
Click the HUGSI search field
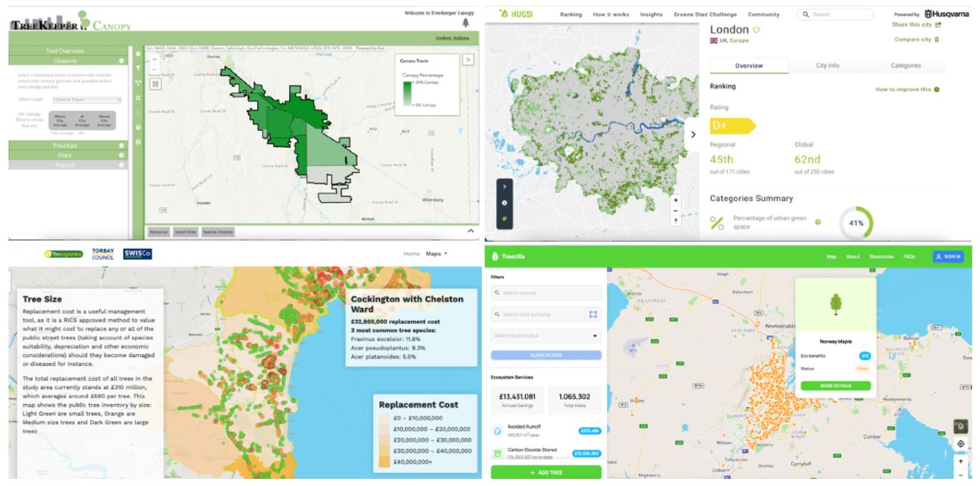[x=835, y=14]
